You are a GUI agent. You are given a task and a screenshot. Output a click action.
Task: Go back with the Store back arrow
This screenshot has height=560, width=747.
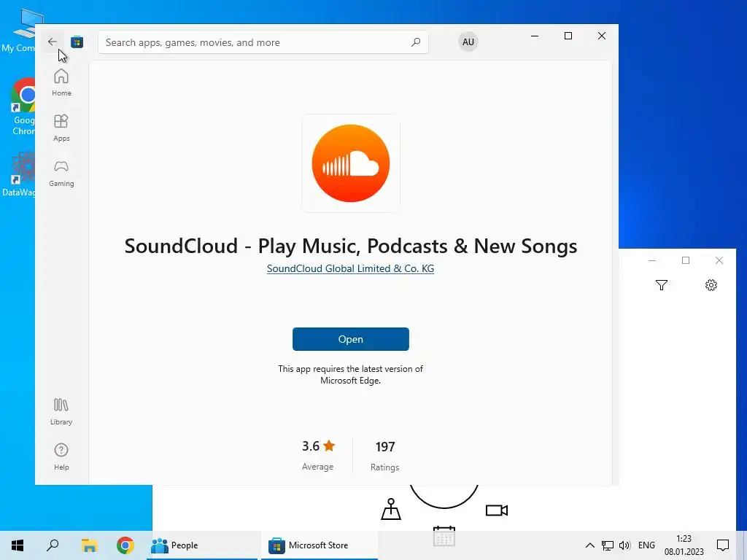click(53, 42)
